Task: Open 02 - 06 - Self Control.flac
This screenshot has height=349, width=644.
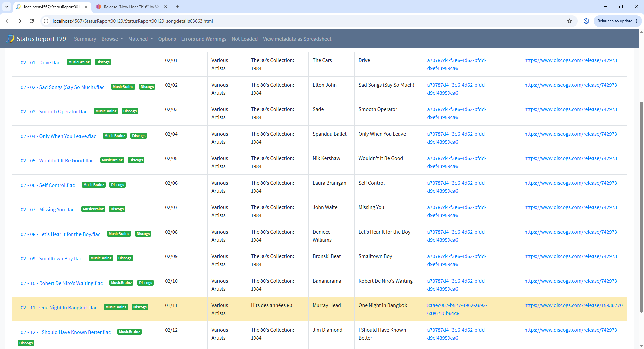Action: (x=48, y=185)
